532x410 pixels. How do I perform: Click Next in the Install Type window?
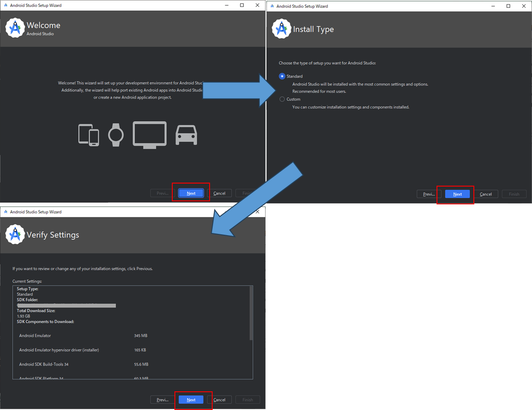tap(457, 194)
